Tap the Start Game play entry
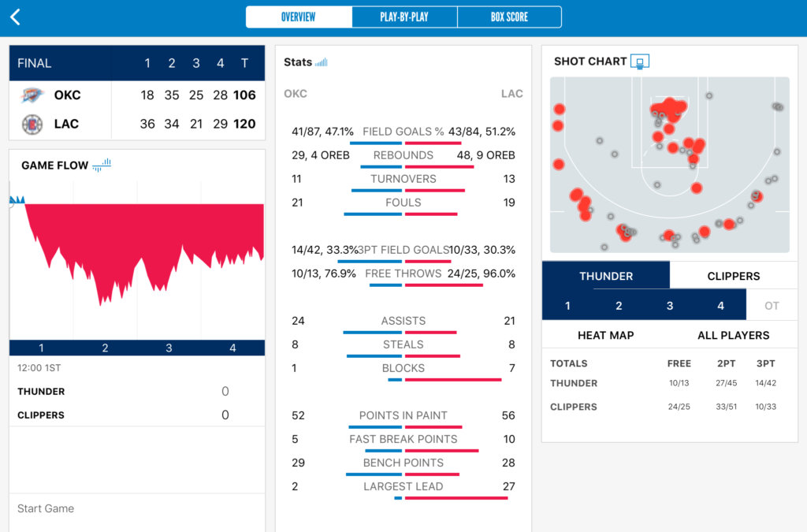The width and height of the screenshot is (807, 532). [x=46, y=508]
